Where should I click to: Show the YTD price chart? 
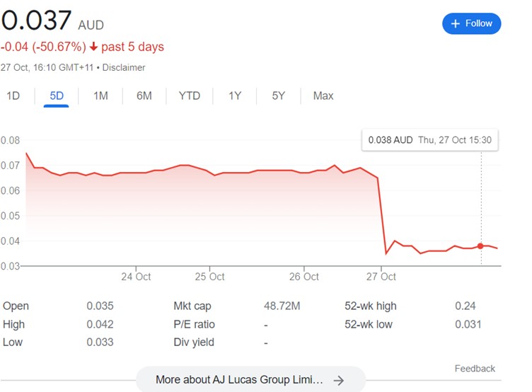pos(189,96)
